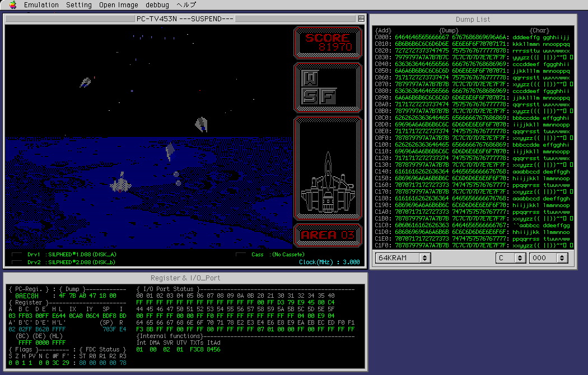Click the 'Int DMA SVR UTV TXTs ItAd' label row
Image resolution: width=588 pixels, height=375 pixels.
(x=179, y=343)
